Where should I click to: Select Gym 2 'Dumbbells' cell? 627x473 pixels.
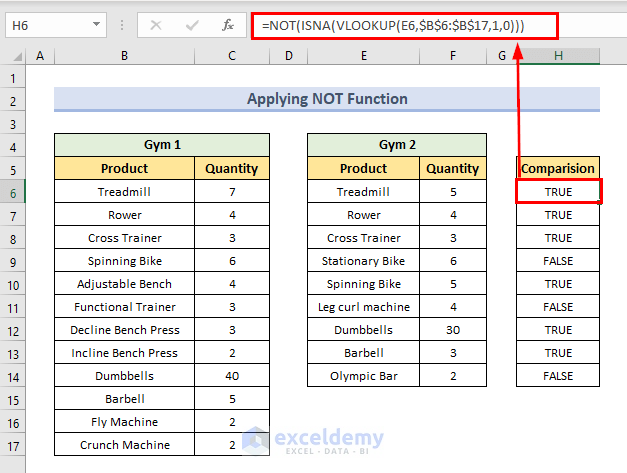(363, 330)
